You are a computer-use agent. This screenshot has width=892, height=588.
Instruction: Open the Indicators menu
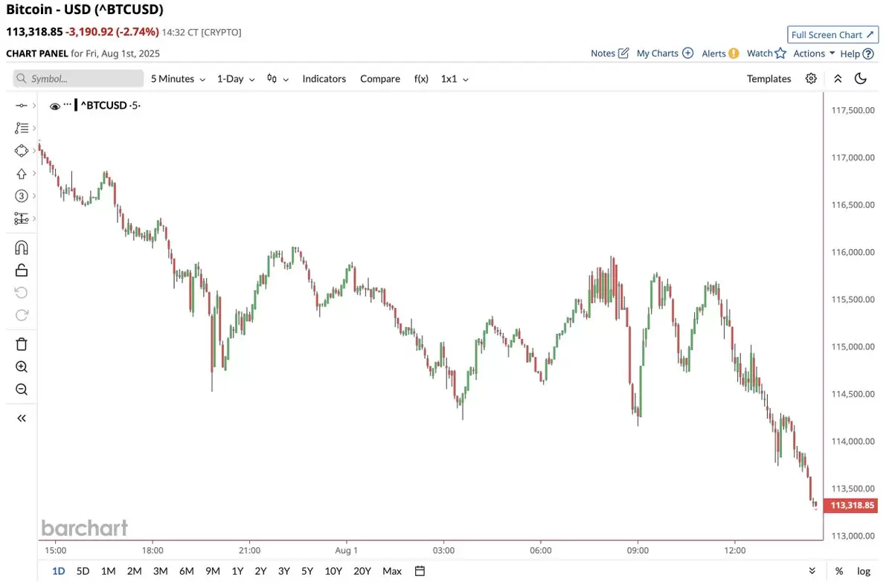point(324,79)
